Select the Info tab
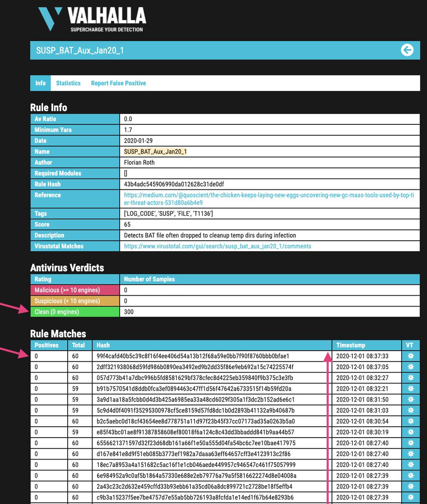The width and height of the screenshot is (427, 504). [40, 83]
